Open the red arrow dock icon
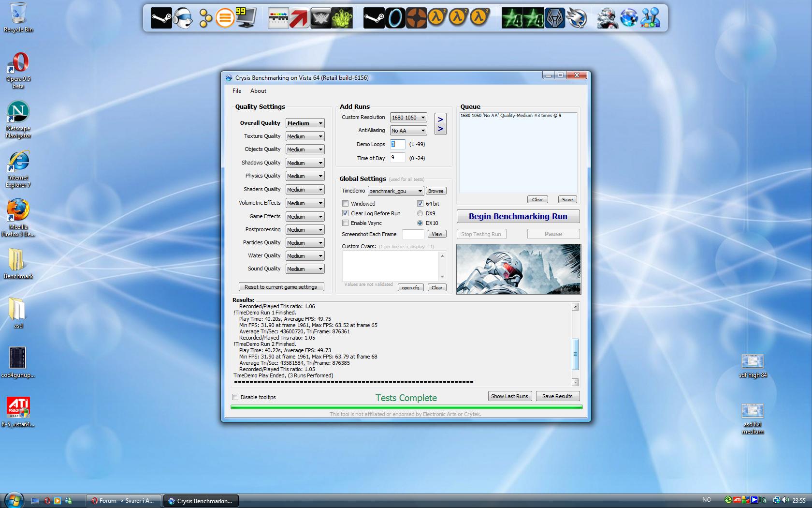Viewport: 812px width, 508px height. 299,18
